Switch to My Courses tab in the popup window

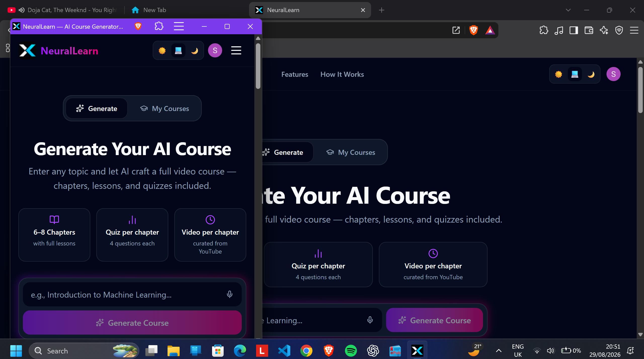(165, 109)
